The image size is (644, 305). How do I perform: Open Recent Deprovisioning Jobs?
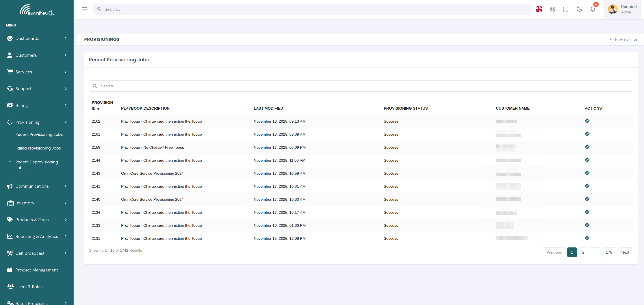point(37,165)
